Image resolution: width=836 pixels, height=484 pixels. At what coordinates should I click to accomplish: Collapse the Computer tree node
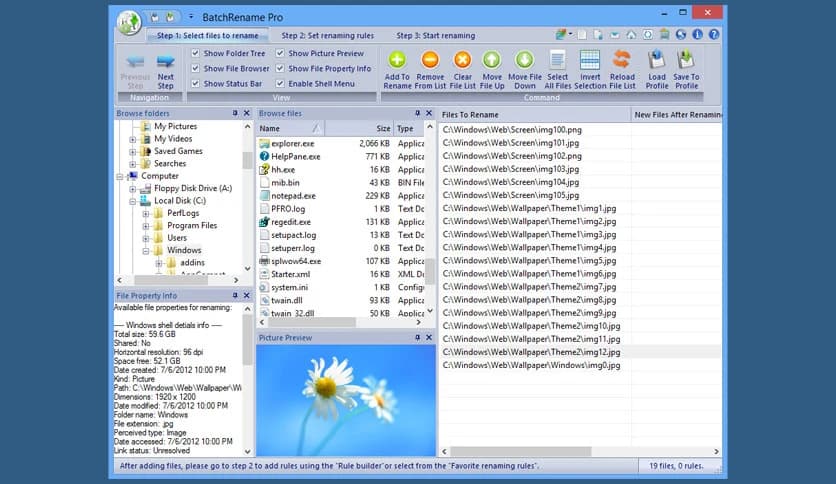pos(120,176)
